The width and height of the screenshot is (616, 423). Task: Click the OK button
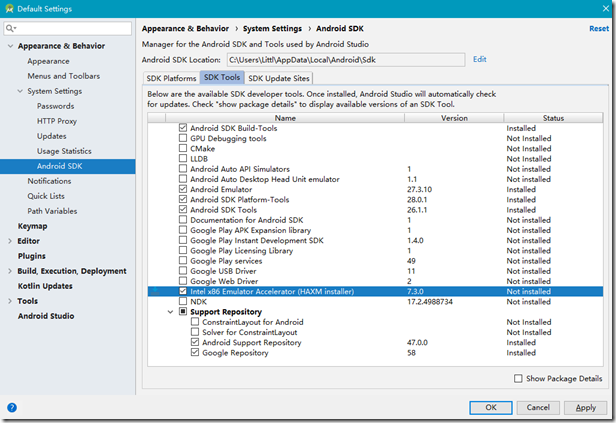pos(491,407)
